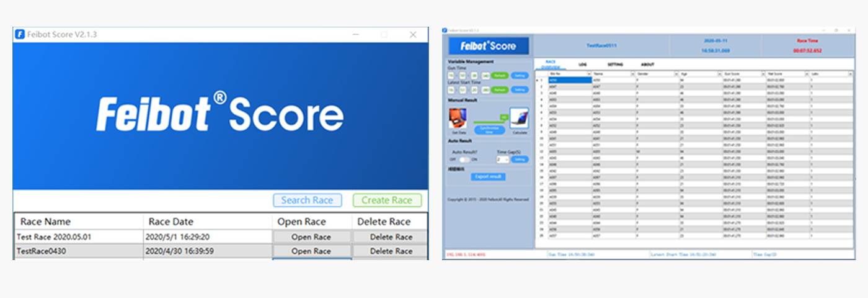Click the 2020/5/1 16:29:20 date cell
The image size is (868, 298).
point(207,237)
